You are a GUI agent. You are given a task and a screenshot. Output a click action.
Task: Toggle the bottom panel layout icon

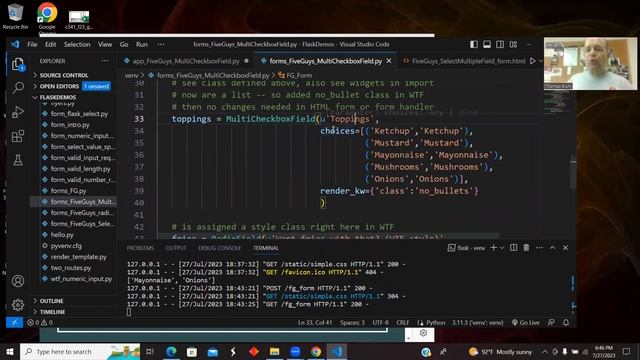pos(487,44)
